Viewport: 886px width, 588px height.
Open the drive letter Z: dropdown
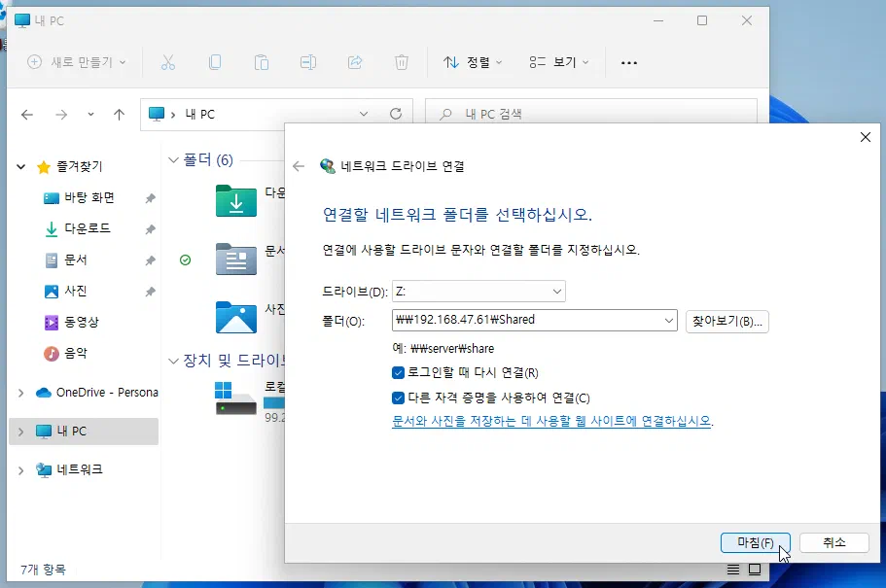pos(557,291)
